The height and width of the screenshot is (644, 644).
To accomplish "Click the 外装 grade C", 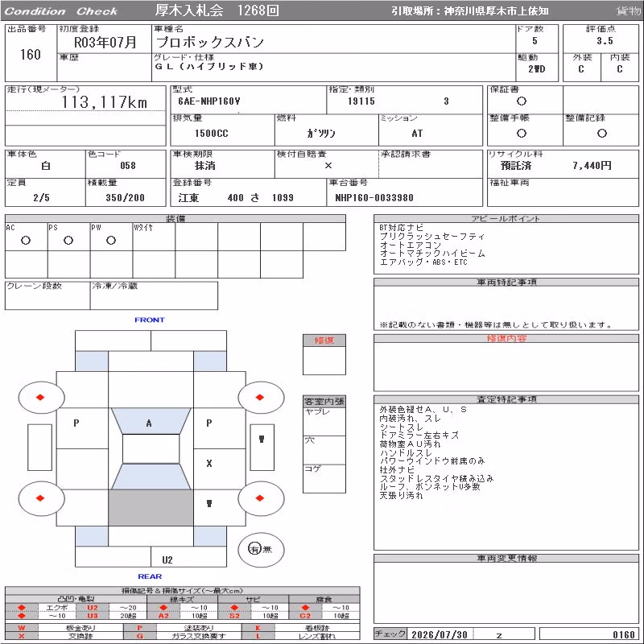I will point(580,69).
